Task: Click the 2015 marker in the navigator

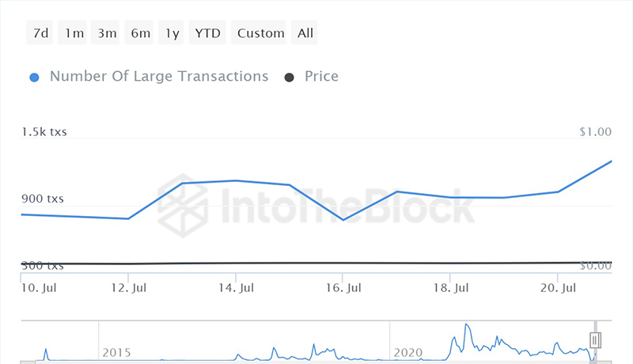Action: 116,351
